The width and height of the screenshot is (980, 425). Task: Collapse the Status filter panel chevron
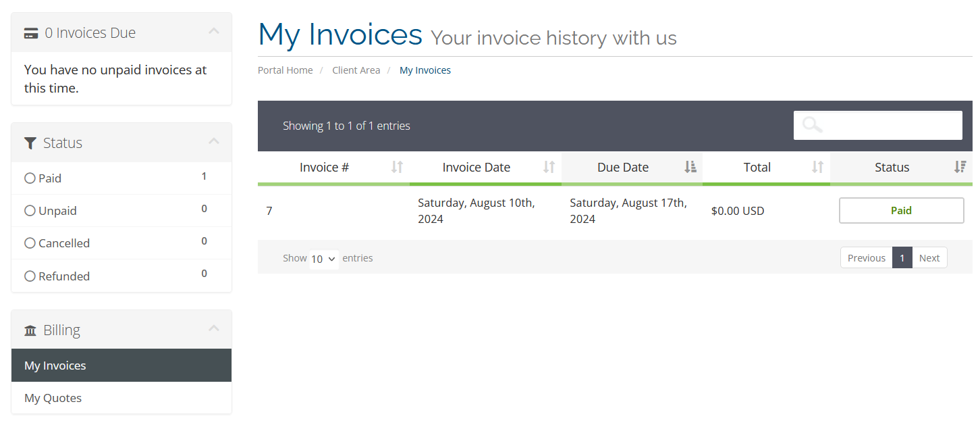click(214, 141)
